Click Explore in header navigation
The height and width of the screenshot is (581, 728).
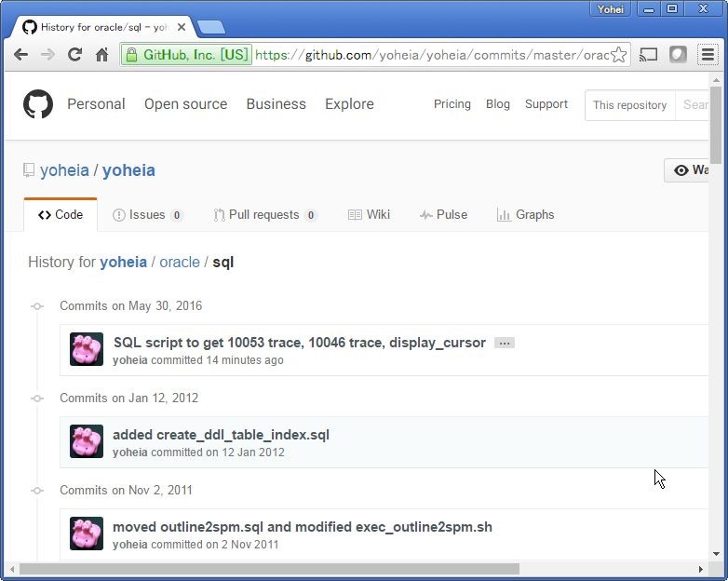tap(350, 104)
